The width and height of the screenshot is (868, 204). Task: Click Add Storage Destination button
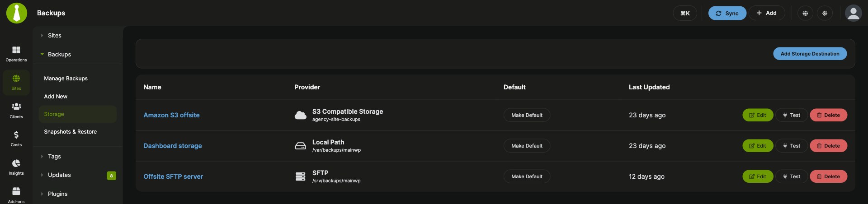coord(810,54)
